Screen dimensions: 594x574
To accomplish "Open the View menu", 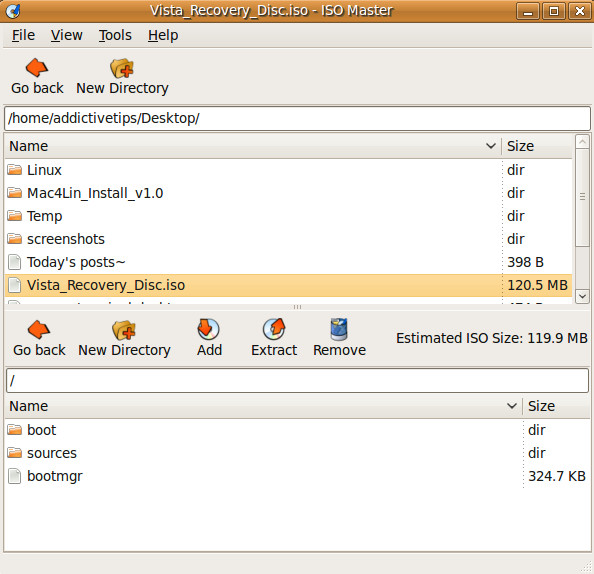I will coord(67,35).
